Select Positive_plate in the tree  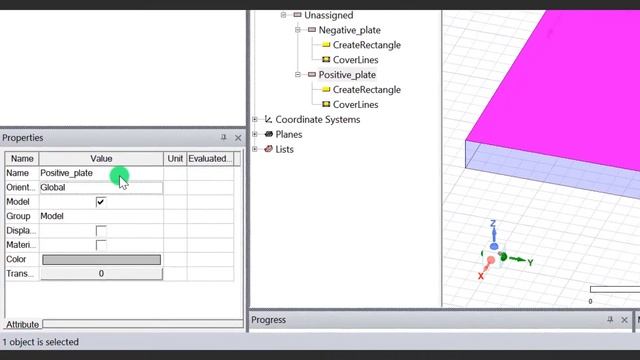[x=347, y=75]
